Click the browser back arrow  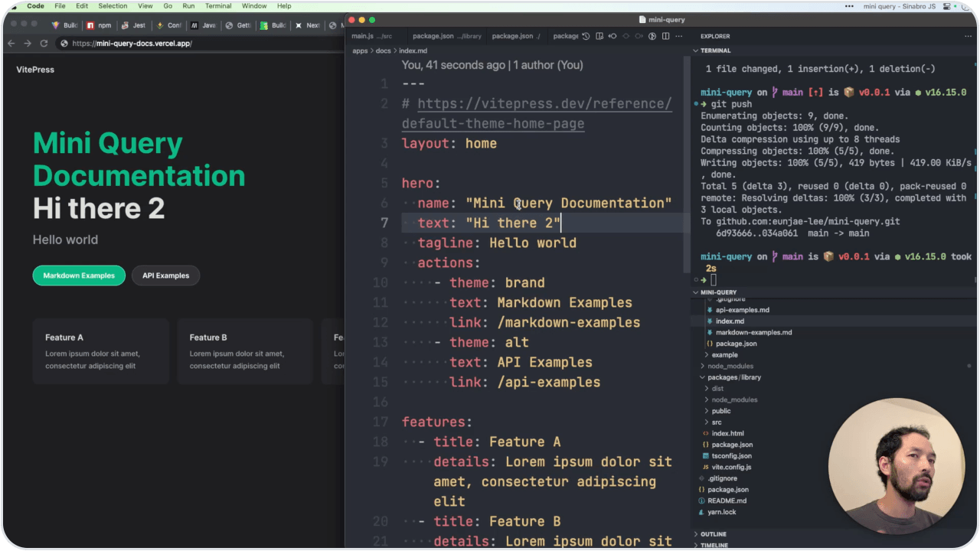tap(11, 44)
